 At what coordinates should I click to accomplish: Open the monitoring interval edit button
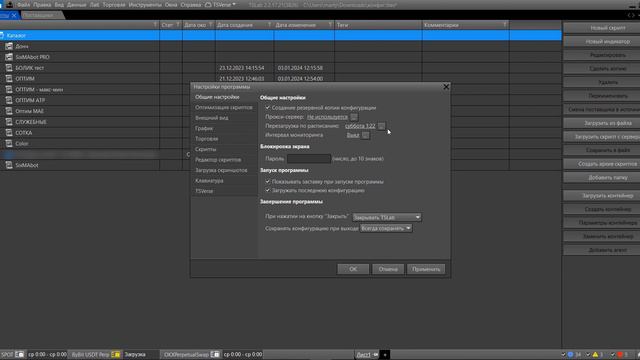click(365, 135)
